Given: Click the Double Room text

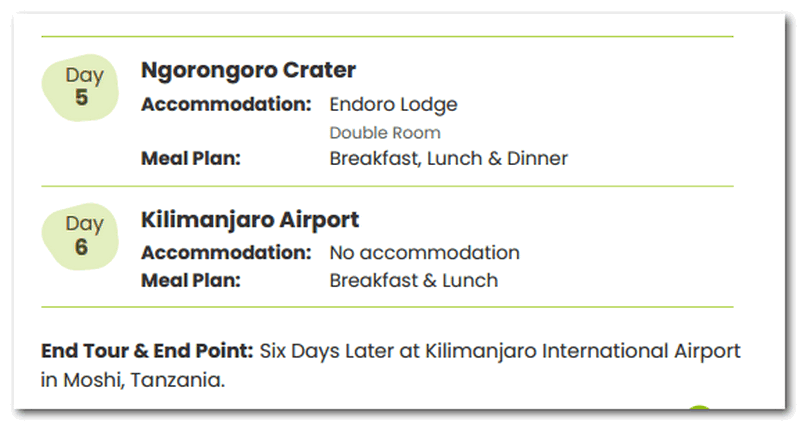Looking at the screenshot, I should pyautogui.click(x=385, y=132).
